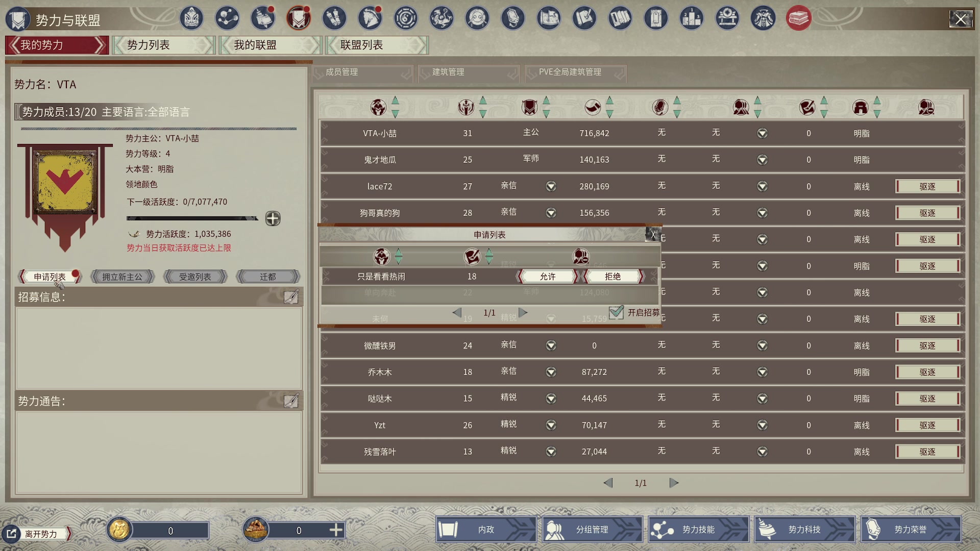
Task: Edit 招募信息 with the pencil icon
Action: point(291,297)
